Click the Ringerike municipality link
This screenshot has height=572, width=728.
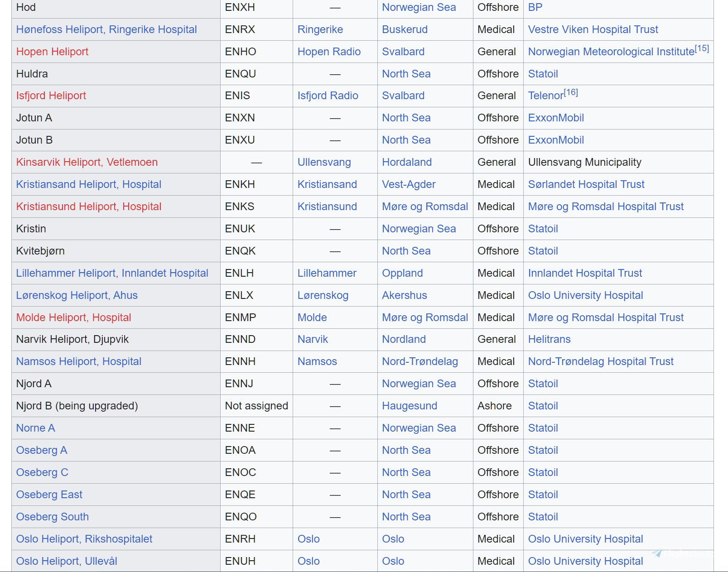(x=320, y=29)
